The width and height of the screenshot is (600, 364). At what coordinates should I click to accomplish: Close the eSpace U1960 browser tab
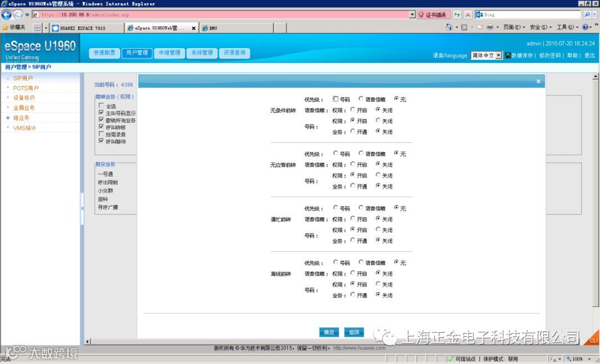[x=194, y=28]
